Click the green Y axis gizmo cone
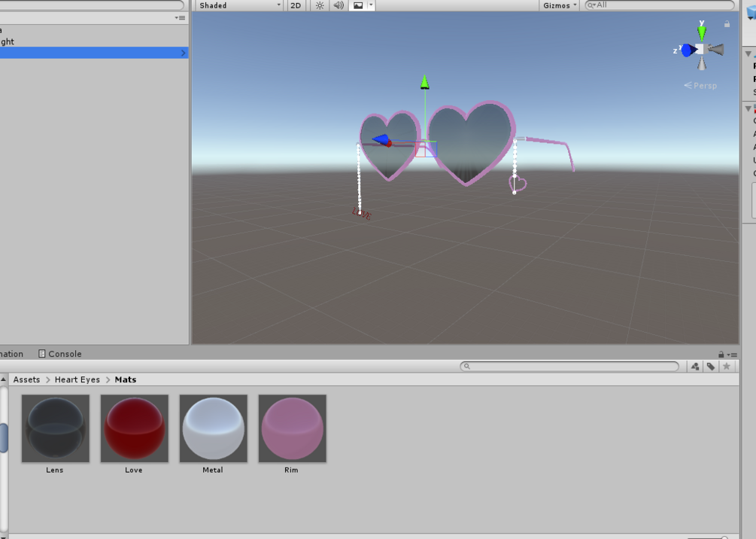Screen dimensions: 756x539 [702, 33]
